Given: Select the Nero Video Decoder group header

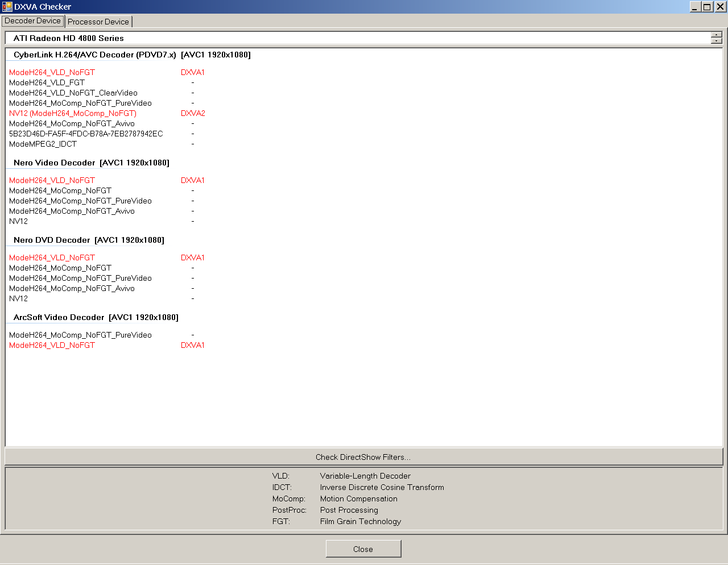Looking at the screenshot, I should click(x=91, y=163).
